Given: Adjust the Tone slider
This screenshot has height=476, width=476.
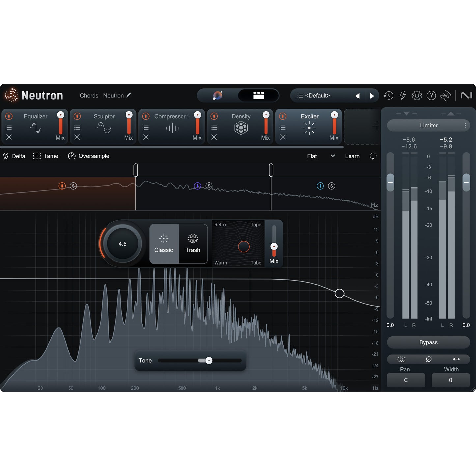Looking at the screenshot, I should pos(208,360).
